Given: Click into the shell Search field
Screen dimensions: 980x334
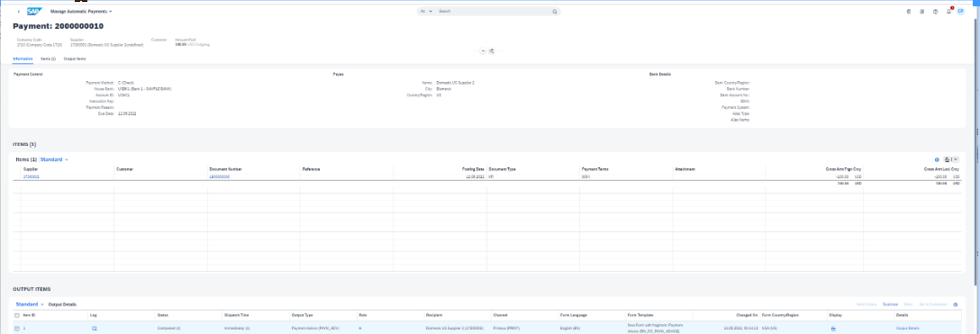Looking at the screenshot, I should (494, 11).
